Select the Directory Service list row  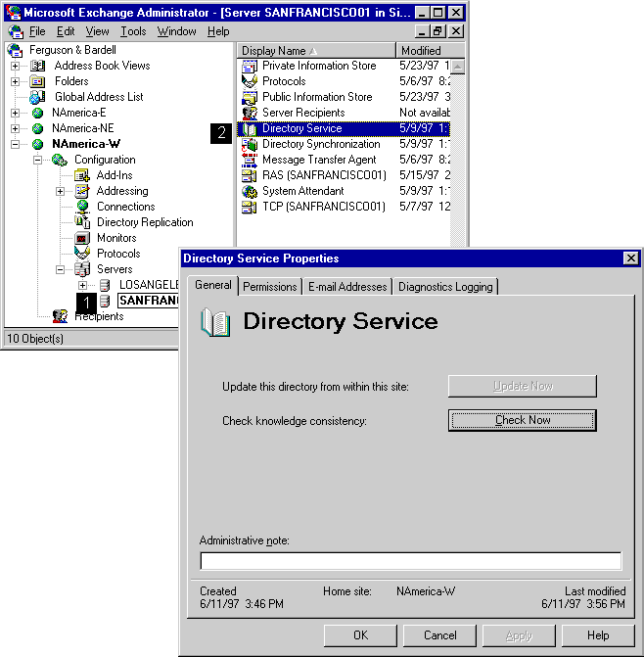click(344, 128)
